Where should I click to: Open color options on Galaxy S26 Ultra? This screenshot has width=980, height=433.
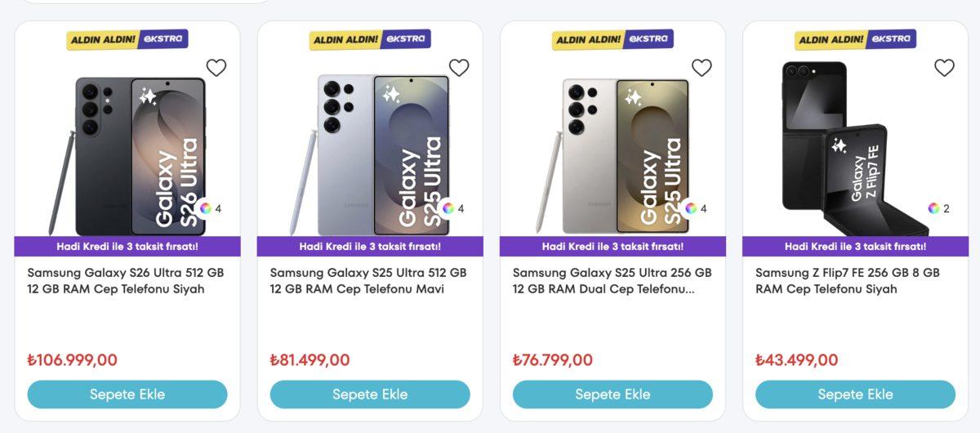(206, 208)
